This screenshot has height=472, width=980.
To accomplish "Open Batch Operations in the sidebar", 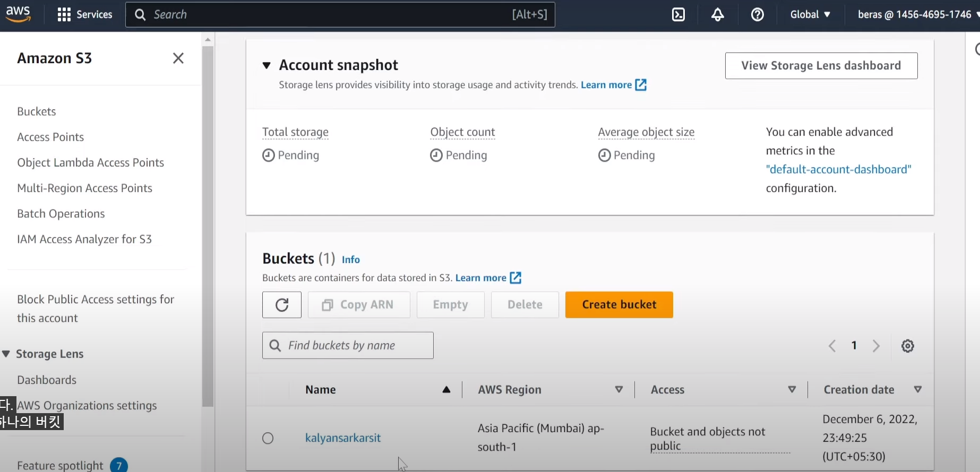I will [61, 213].
